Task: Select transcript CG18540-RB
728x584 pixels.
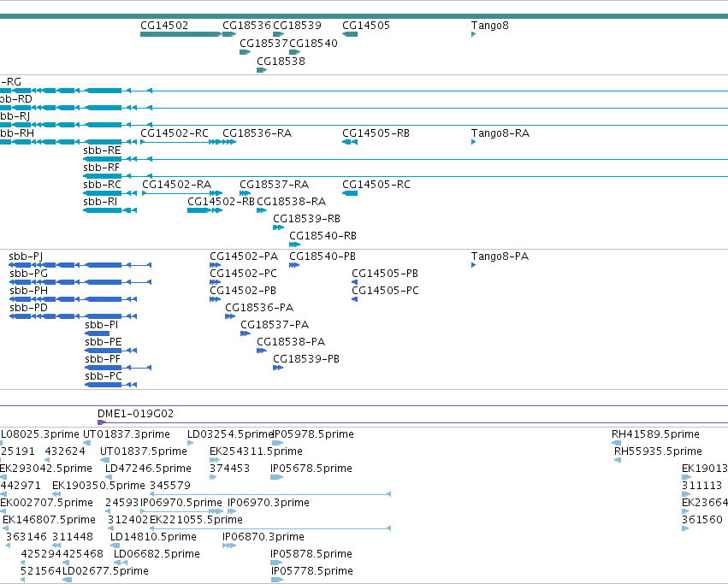Action: [295, 245]
